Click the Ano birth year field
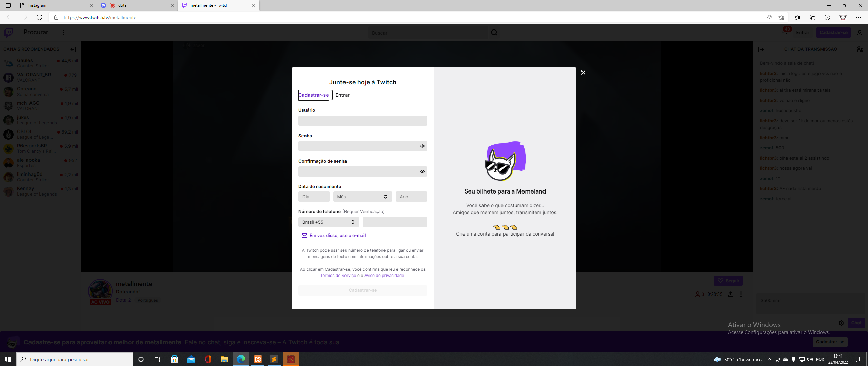The image size is (868, 366). click(x=411, y=197)
